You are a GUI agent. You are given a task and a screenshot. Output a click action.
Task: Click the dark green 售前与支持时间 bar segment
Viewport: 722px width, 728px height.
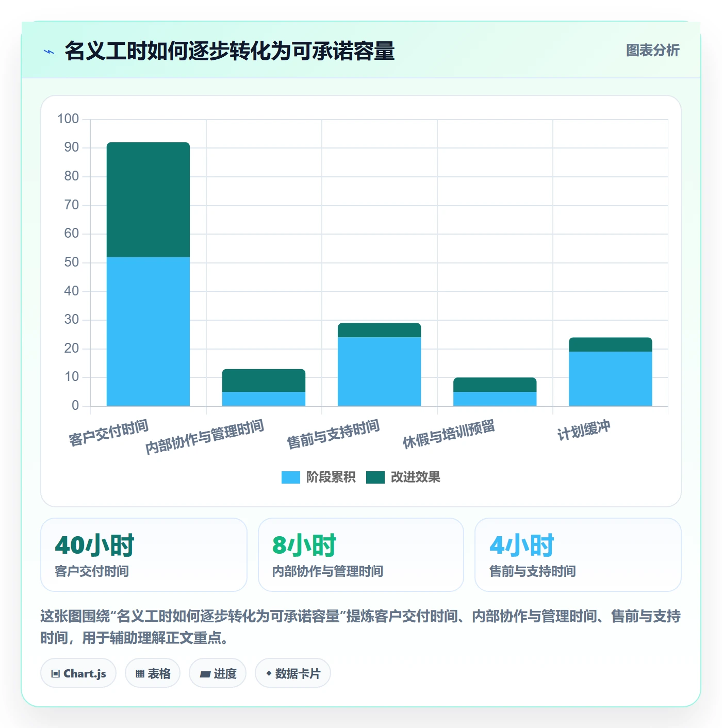point(379,330)
